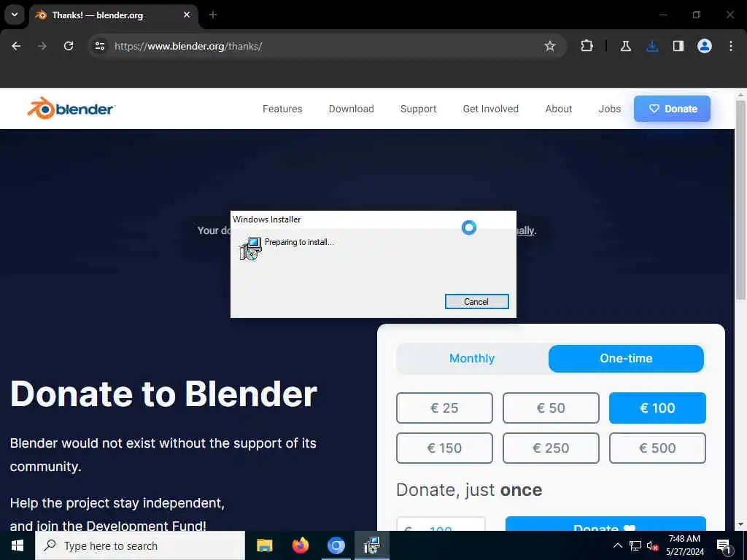The image size is (747, 560).
Task: Select the € 250 amount
Action: pos(551,448)
